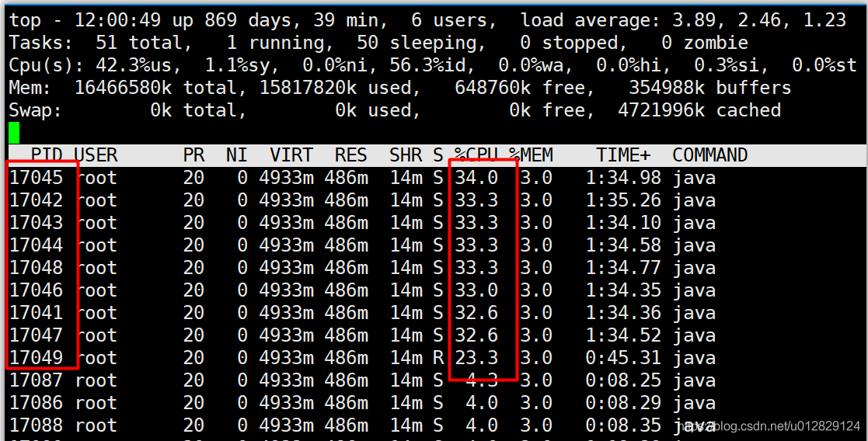Click the green terminal cursor block
868x441 pixels.
(15, 133)
